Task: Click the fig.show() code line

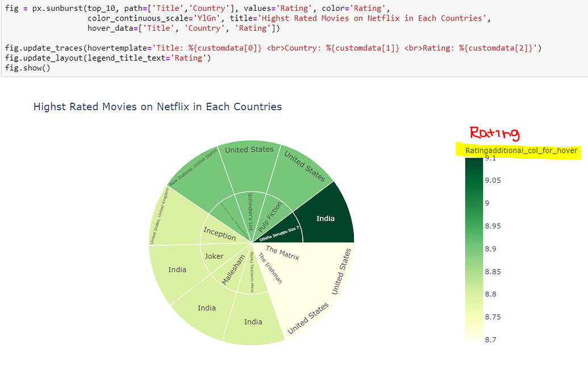Action: 27,68
